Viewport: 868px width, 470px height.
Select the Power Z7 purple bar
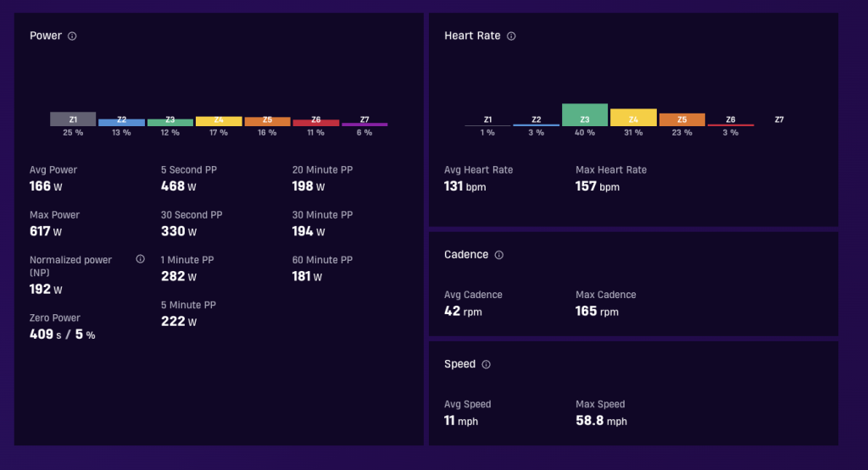coord(364,124)
